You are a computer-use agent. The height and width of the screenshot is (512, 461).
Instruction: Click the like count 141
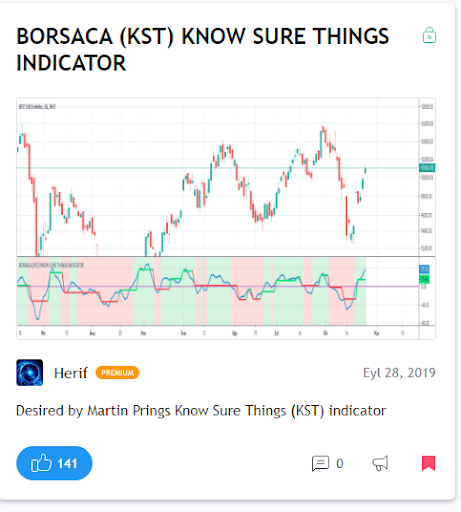click(x=67, y=463)
